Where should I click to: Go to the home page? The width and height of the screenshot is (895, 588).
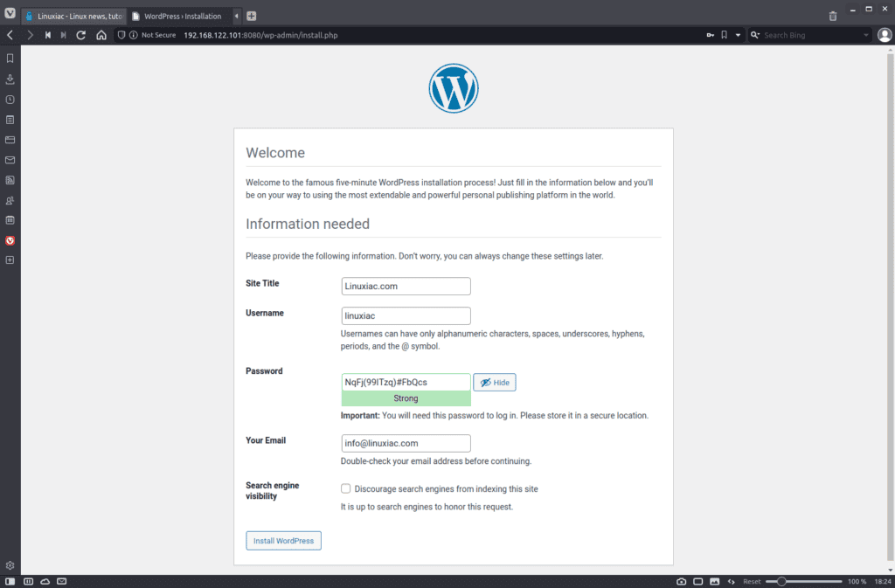tap(101, 35)
